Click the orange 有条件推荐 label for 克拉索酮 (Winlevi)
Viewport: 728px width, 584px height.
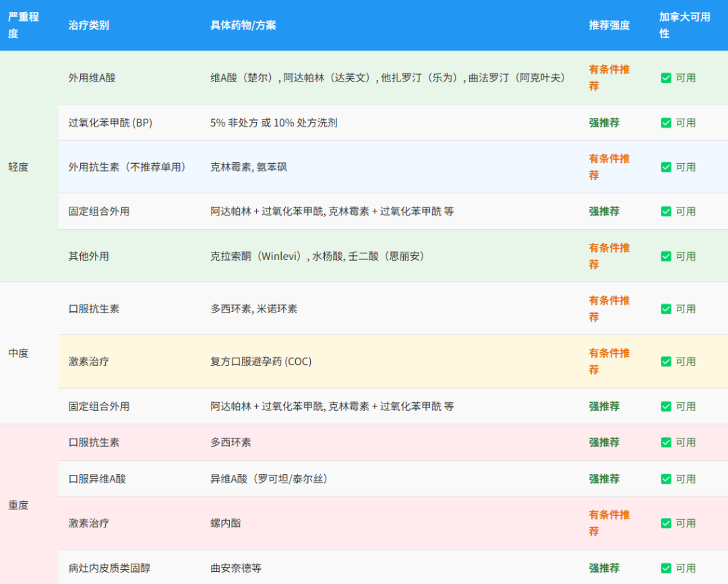609,256
